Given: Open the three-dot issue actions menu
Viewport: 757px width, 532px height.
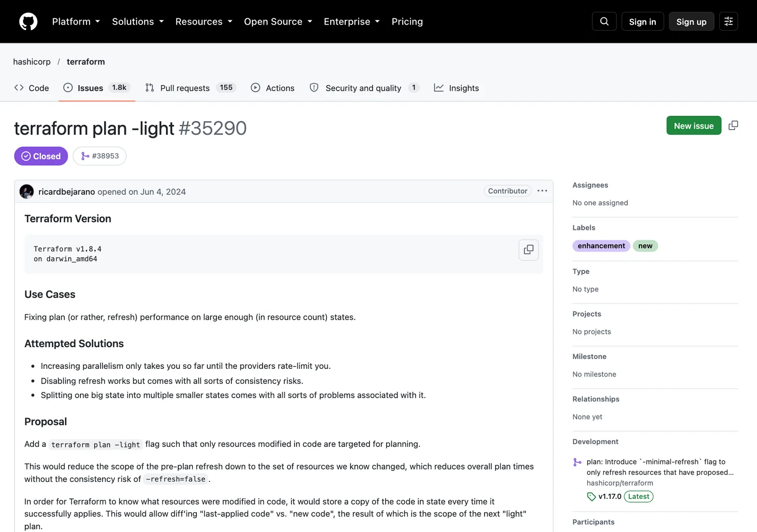Looking at the screenshot, I should 542,191.
